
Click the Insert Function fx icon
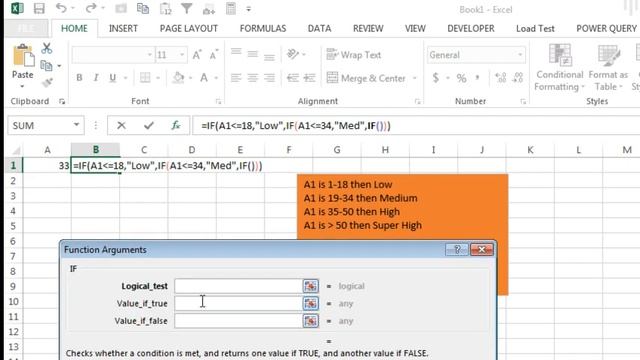[176, 125]
